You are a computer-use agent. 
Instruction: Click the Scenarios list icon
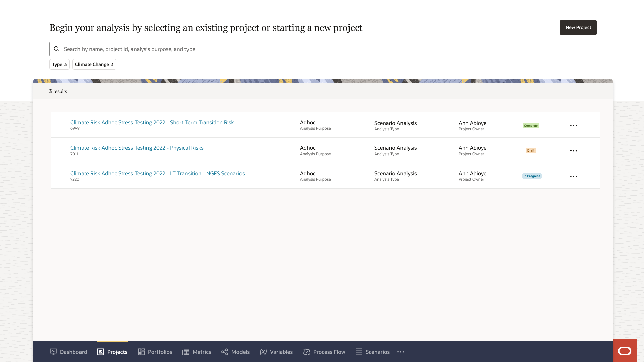[x=359, y=352]
